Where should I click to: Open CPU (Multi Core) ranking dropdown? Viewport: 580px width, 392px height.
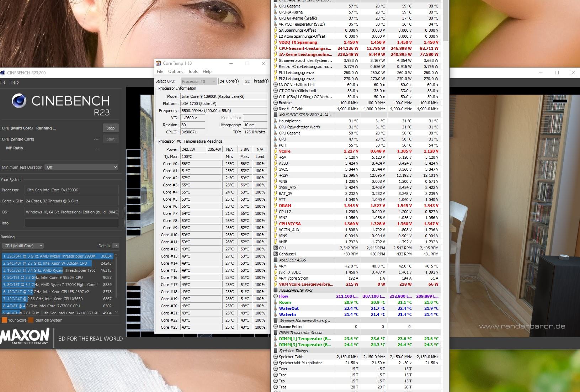point(23,246)
